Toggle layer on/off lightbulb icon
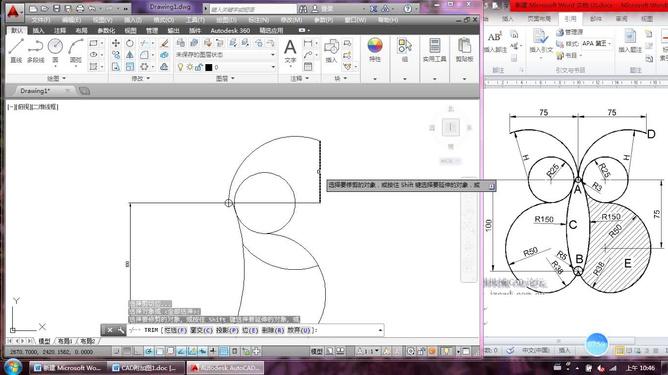This screenshot has width=668, height=375. 181,67
